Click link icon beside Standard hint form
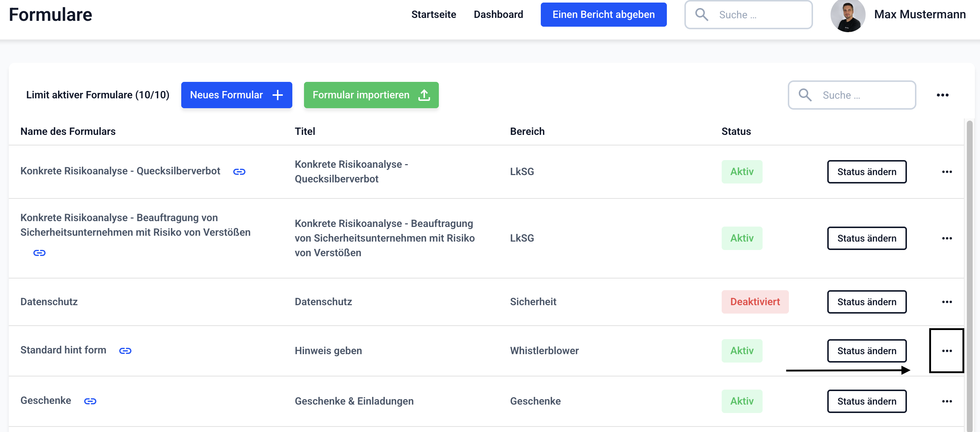Viewport: 980px width, 432px height. 125,350
